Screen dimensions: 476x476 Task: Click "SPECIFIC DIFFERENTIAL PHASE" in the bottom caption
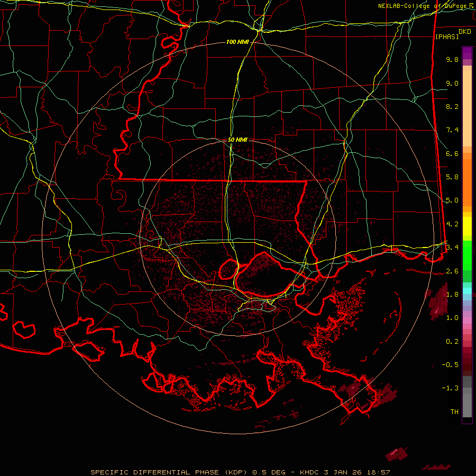[154, 472]
